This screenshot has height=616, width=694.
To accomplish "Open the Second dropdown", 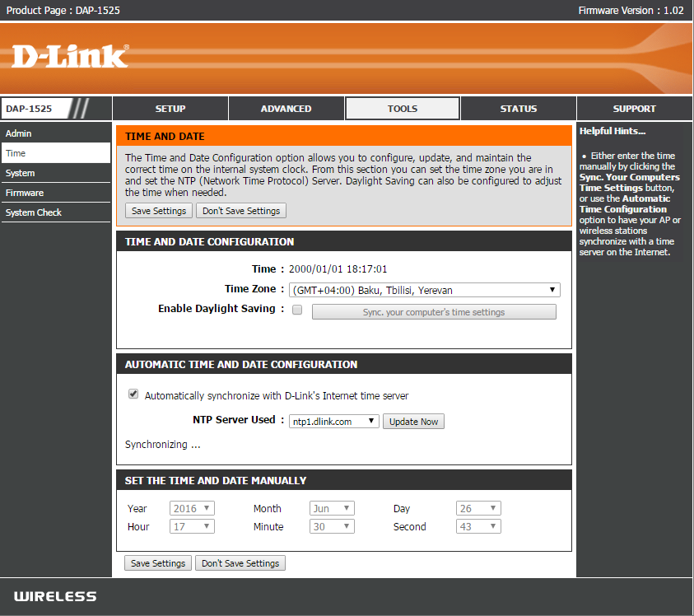I will click(478, 526).
